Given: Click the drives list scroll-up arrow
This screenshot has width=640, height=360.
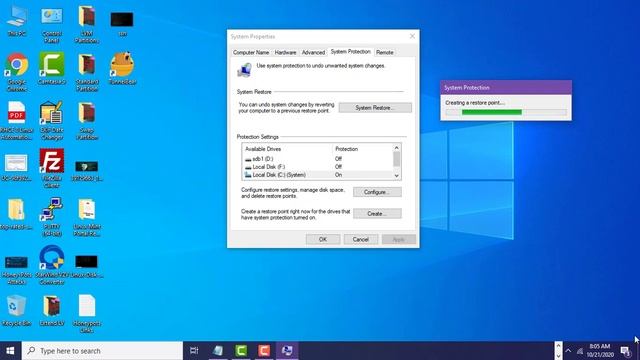Looking at the screenshot, I should click(396, 148).
